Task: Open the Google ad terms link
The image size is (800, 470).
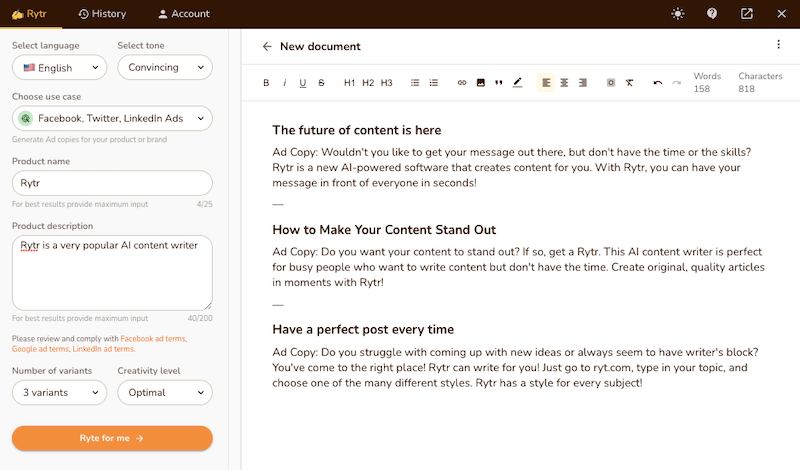Action: point(40,349)
